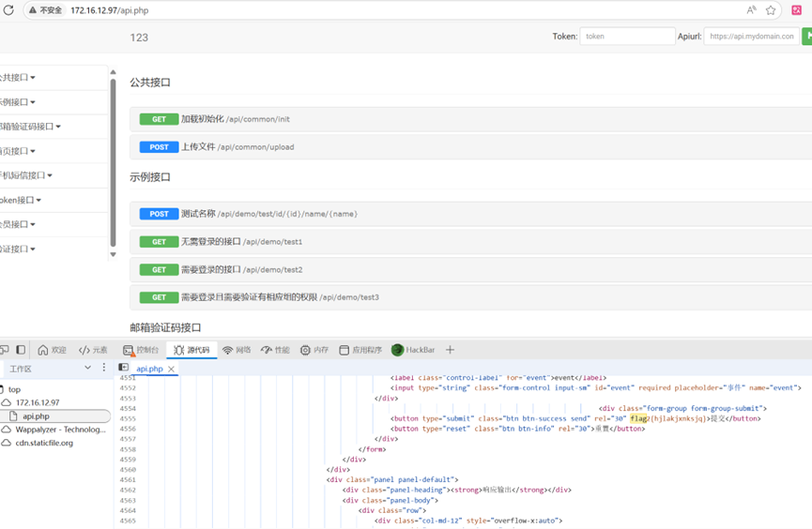
Task: Open the HackBar DevTools tab
Action: [x=413, y=350]
